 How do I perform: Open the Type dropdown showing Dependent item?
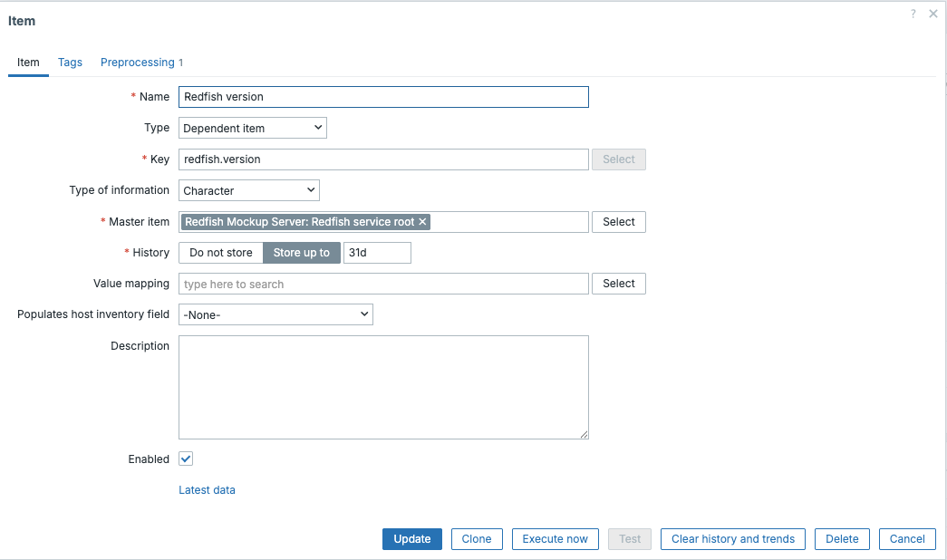tap(252, 127)
